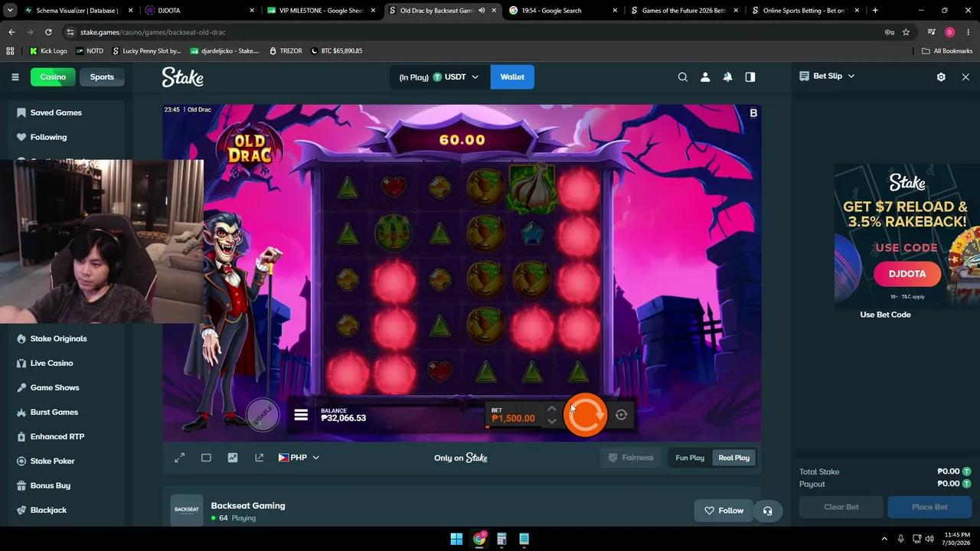Toggle the turbo disable button

(263, 414)
